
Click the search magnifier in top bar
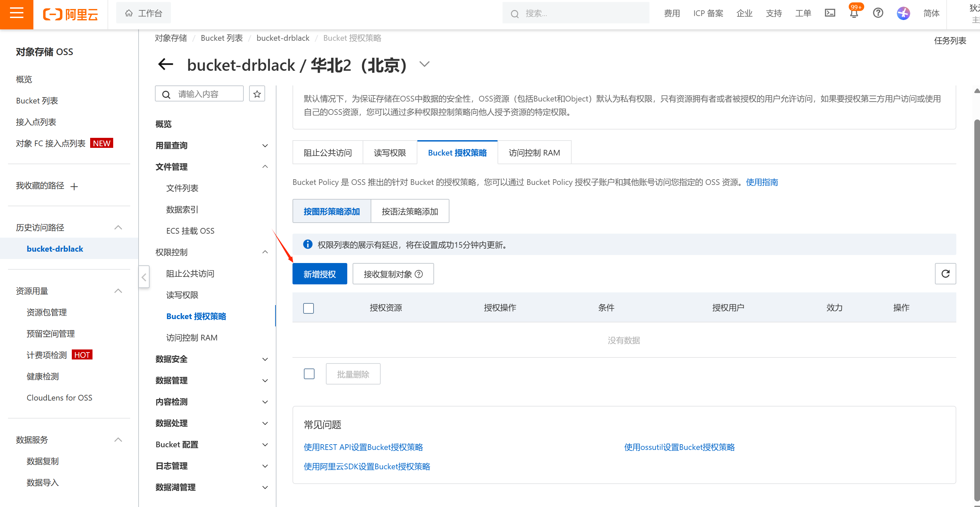(514, 14)
